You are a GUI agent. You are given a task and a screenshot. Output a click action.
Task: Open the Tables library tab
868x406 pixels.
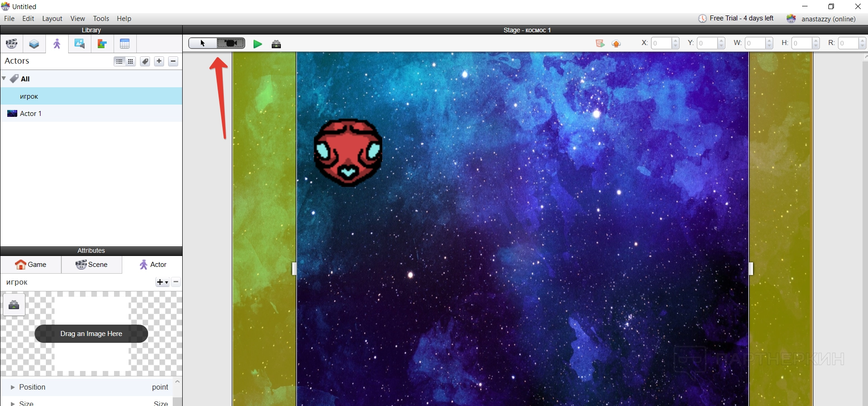pyautogui.click(x=125, y=44)
